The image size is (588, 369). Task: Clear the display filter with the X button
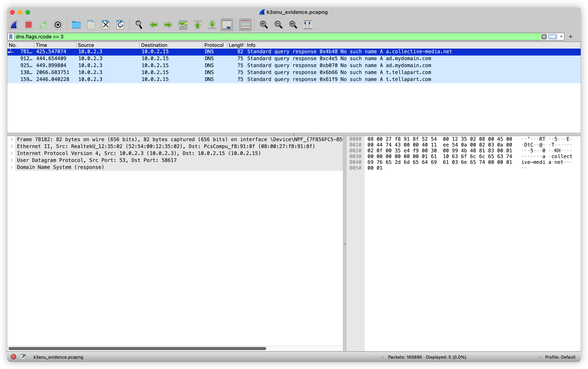click(x=544, y=37)
